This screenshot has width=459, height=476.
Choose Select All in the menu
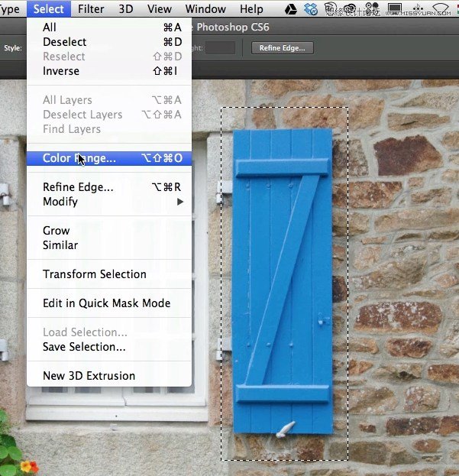(x=50, y=28)
